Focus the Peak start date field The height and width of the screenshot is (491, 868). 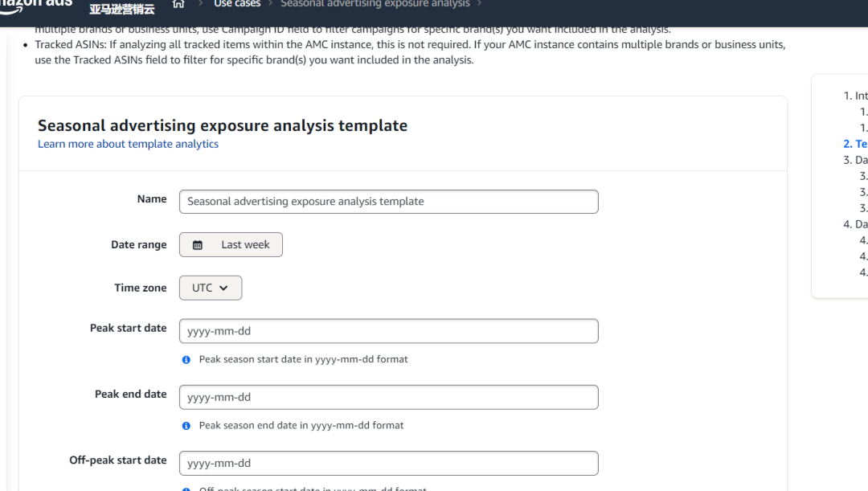coord(389,331)
